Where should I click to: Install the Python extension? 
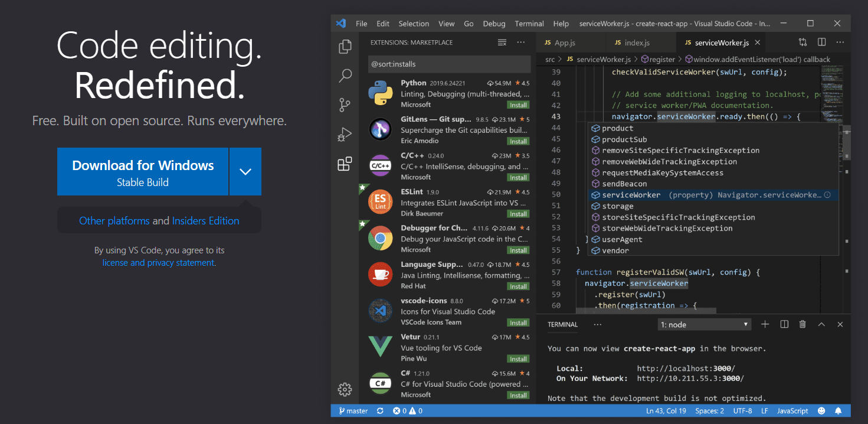coord(518,105)
